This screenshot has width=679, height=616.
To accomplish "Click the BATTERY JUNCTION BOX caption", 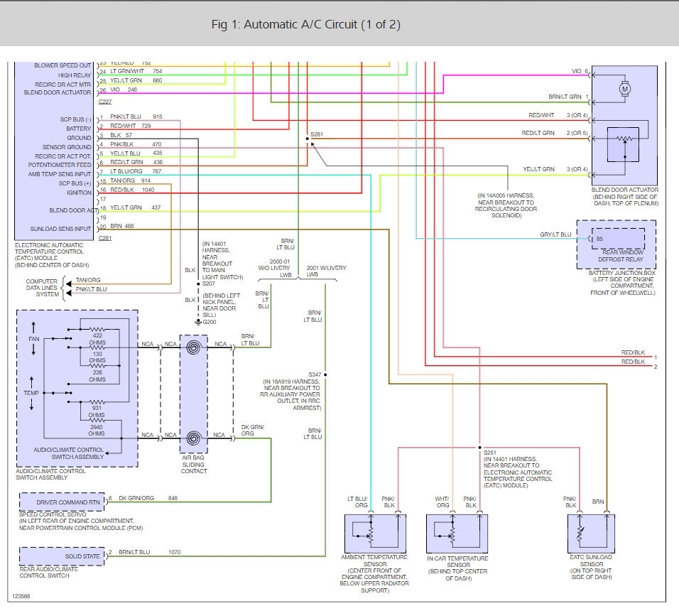I will click(622, 283).
